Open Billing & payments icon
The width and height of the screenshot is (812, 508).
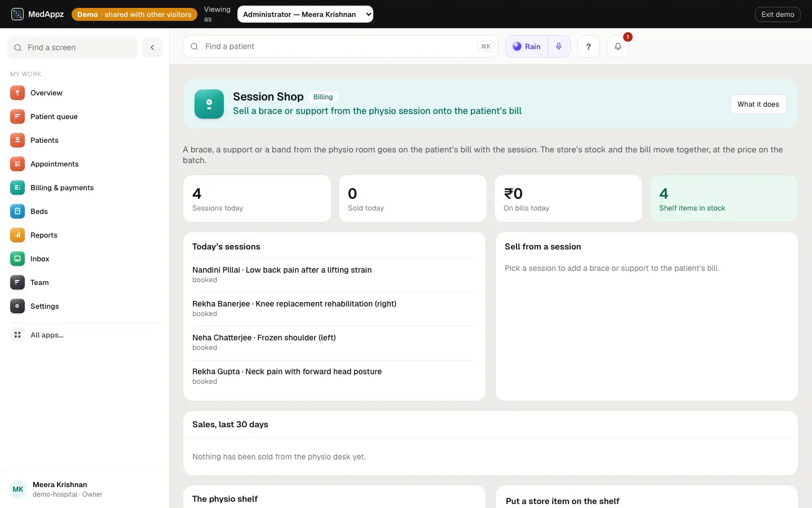pos(17,187)
